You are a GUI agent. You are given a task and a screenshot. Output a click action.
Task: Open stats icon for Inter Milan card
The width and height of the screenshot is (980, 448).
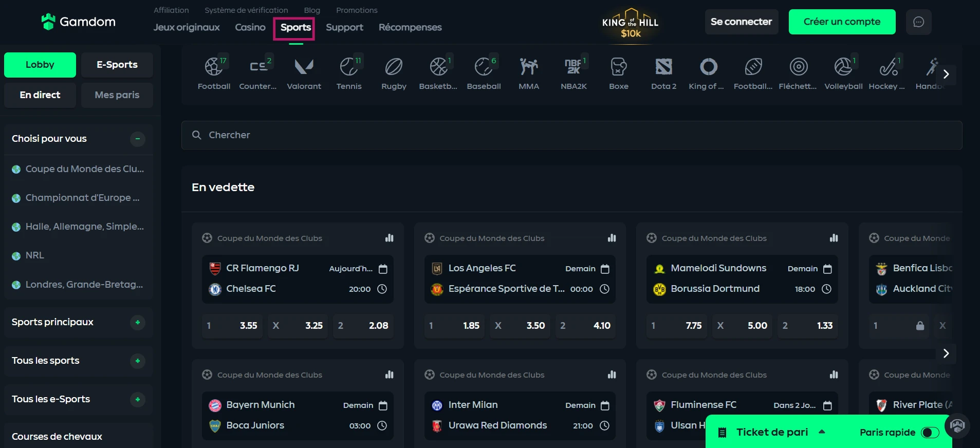pos(612,375)
